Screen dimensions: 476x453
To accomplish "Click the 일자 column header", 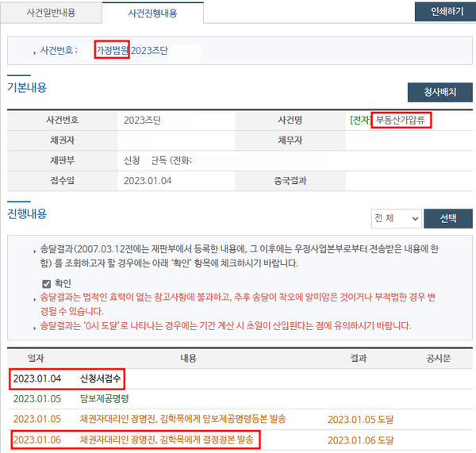I will coord(36,359).
